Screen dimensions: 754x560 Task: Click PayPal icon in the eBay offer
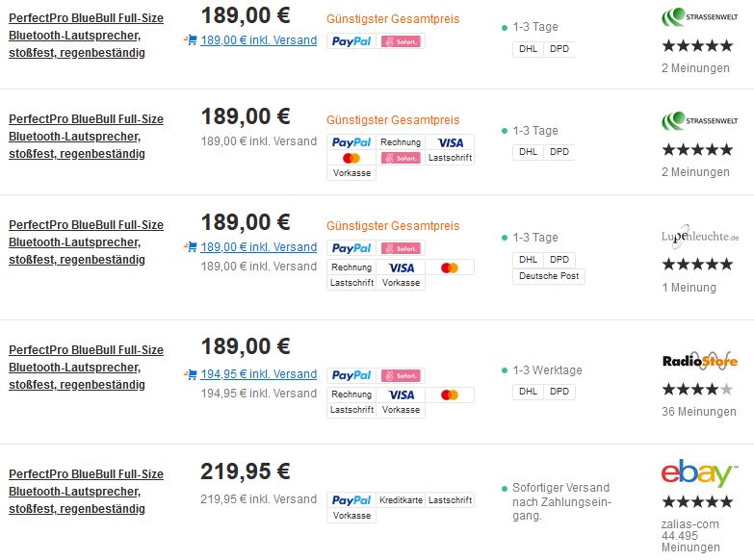[351, 500]
